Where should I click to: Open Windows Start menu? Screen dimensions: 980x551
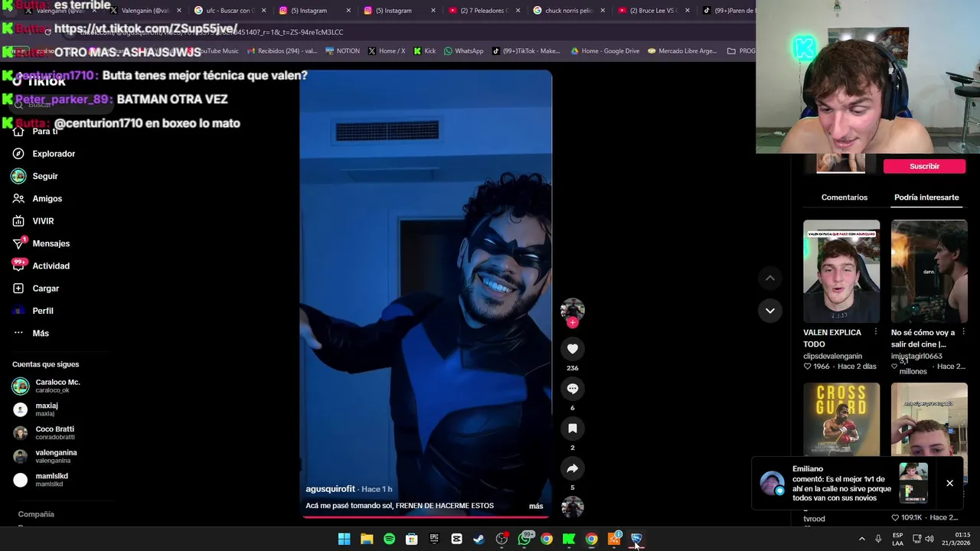344,539
